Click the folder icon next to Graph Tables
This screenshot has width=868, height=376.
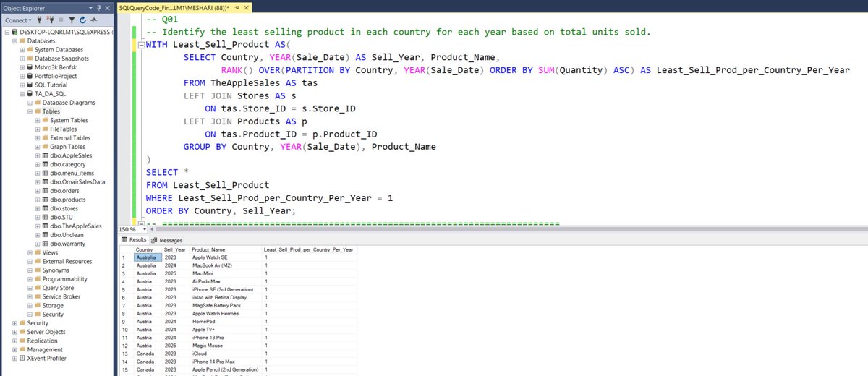pyautogui.click(x=45, y=147)
